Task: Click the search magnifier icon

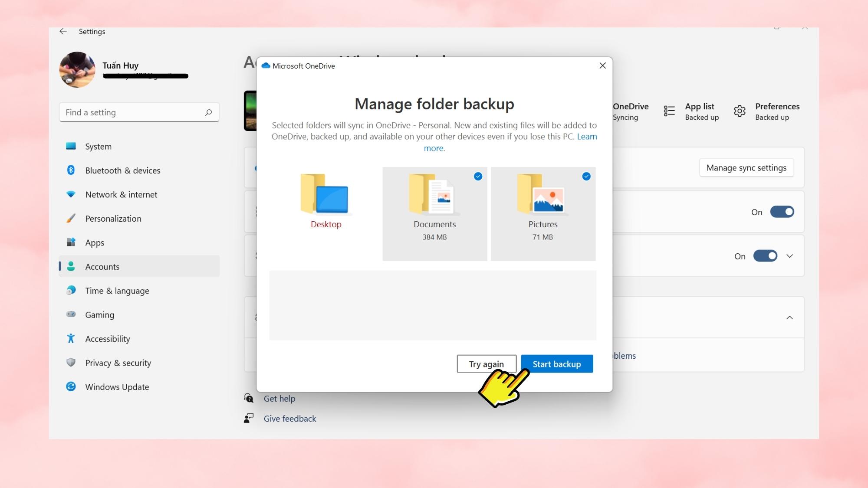Action: (x=209, y=112)
